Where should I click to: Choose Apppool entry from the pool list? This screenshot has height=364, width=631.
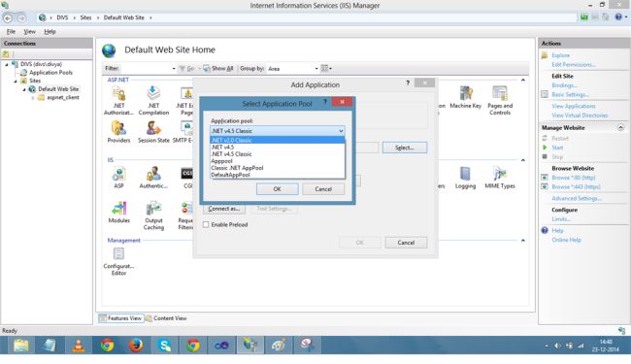click(x=278, y=161)
